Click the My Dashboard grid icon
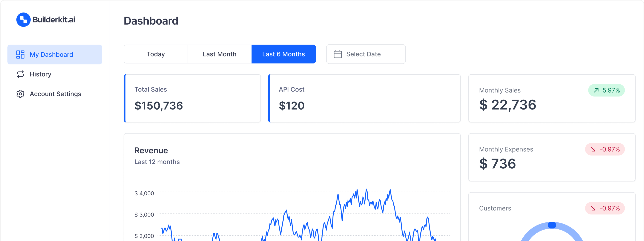This screenshot has height=241, width=644. [x=20, y=54]
